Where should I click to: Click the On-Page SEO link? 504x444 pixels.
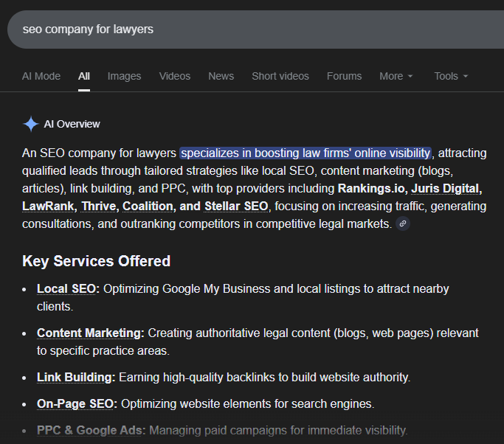77,404
